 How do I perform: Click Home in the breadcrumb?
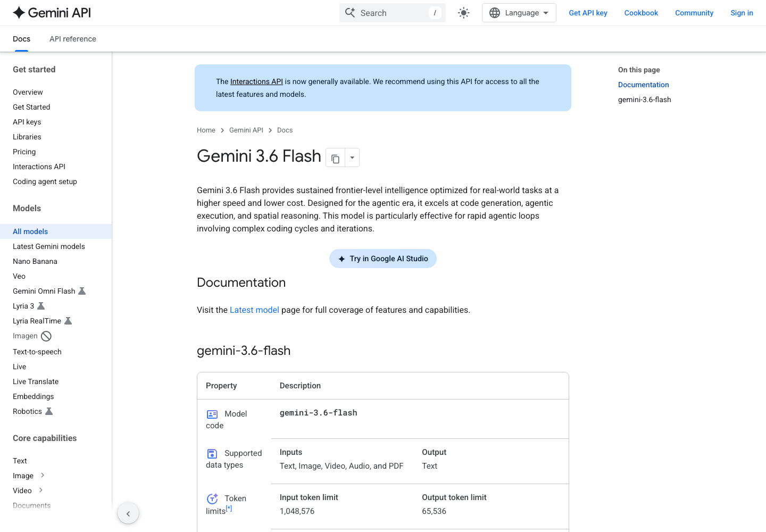tap(206, 130)
